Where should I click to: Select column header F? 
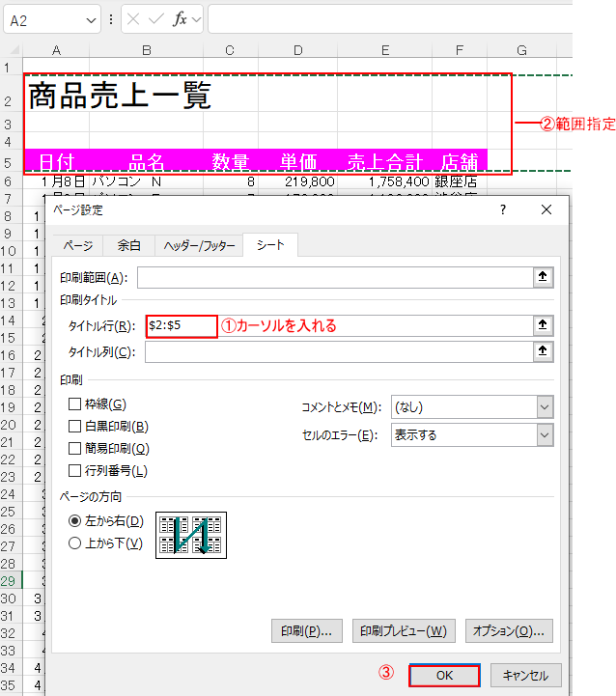tap(460, 50)
